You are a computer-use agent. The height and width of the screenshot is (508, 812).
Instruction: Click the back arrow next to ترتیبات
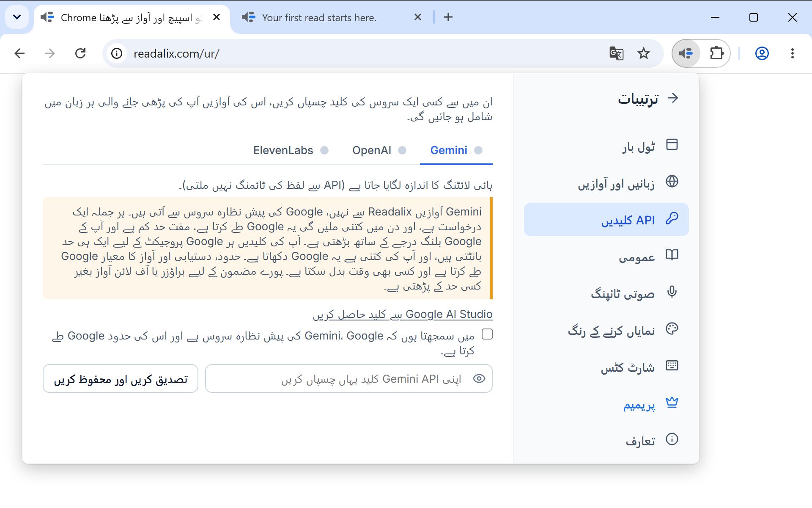tap(673, 98)
